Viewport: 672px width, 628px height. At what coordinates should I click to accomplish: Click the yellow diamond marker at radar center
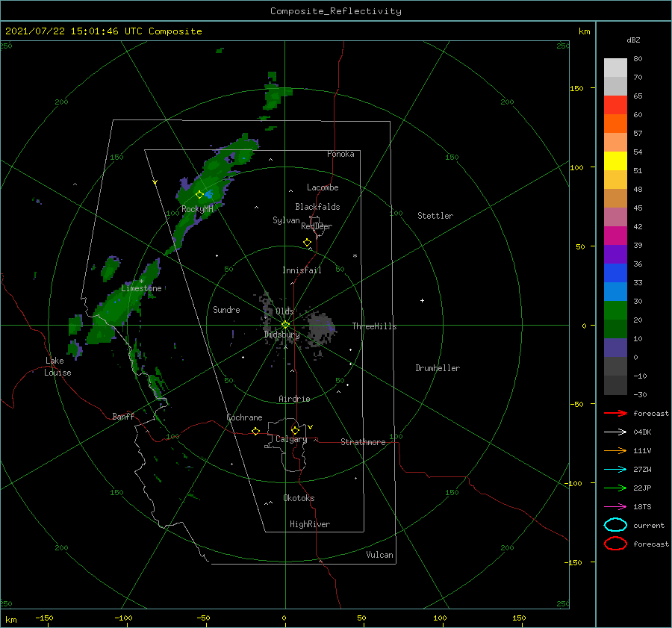point(285,325)
